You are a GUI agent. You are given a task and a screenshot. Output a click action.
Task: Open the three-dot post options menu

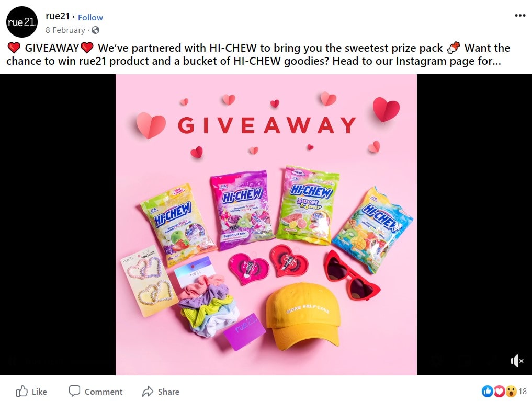coord(520,15)
